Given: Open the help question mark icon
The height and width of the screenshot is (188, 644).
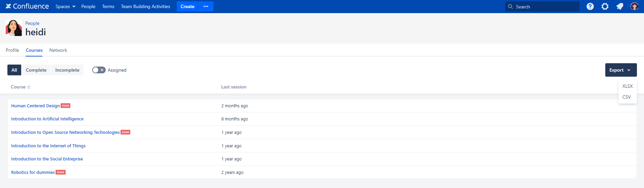Looking at the screenshot, I should (x=590, y=6).
